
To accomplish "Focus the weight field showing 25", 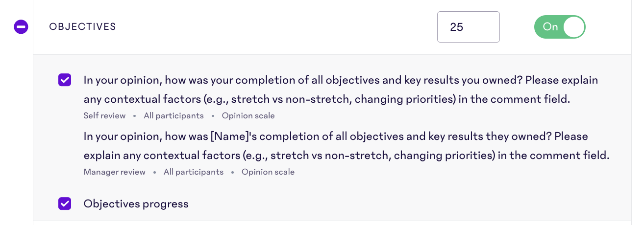I will pos(469,27).
